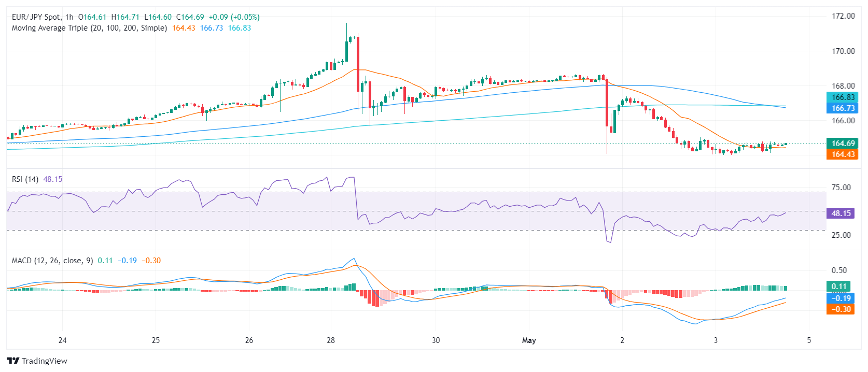Click the '28' date label on time axis

tap(331, 340)
